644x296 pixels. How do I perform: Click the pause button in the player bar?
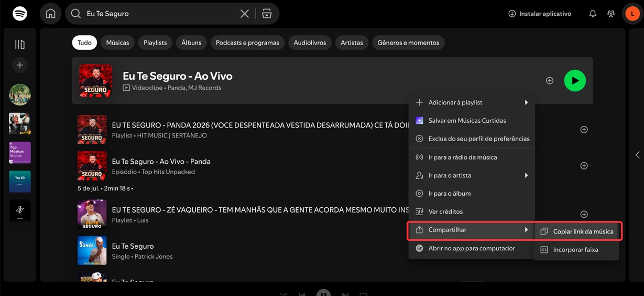[x=324, y=294]
